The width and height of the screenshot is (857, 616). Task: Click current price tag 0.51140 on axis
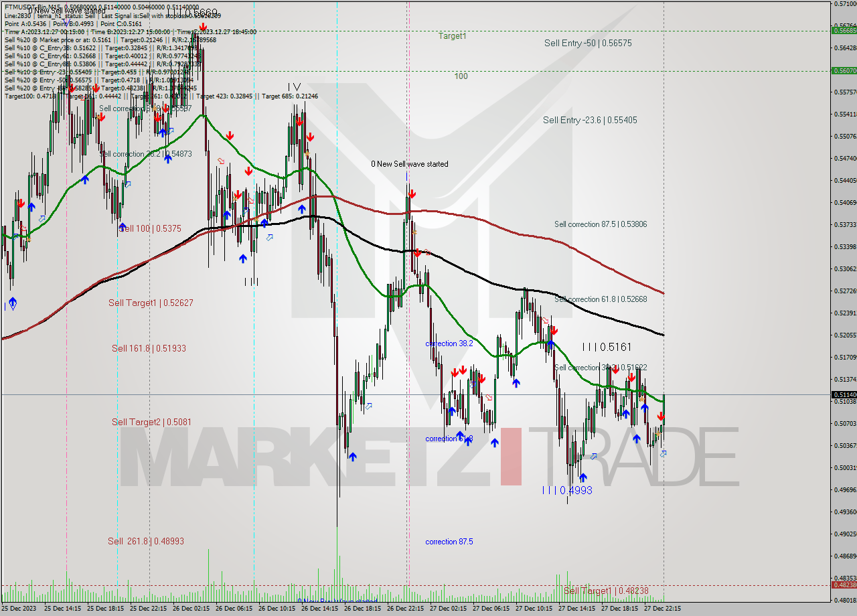(x=844, y=395)
